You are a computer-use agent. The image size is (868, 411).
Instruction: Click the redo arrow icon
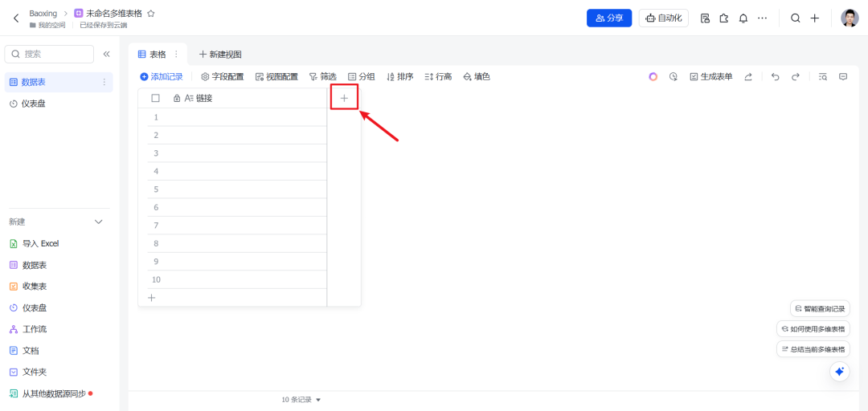coord(796,77)
